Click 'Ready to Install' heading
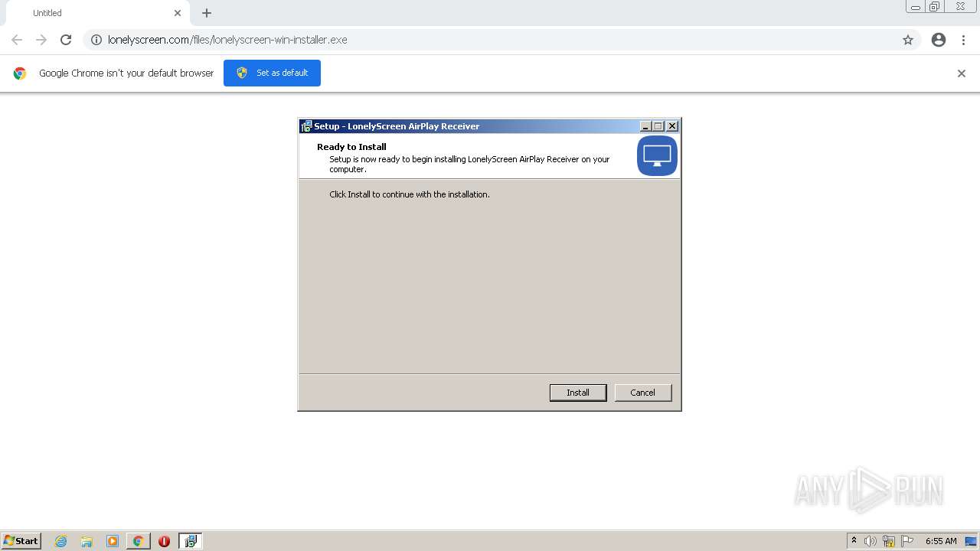Viewport: 980px width, 551px height. [351, 147]
